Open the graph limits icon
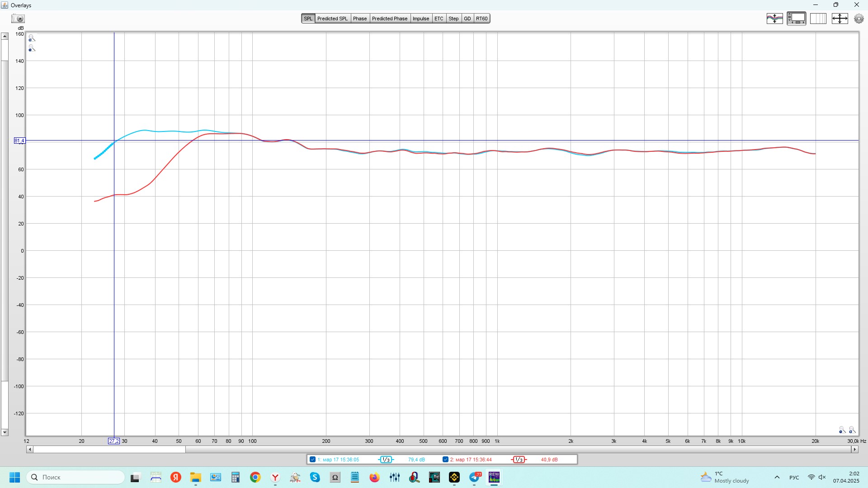 pyautogui.click(x=818, y=19)
